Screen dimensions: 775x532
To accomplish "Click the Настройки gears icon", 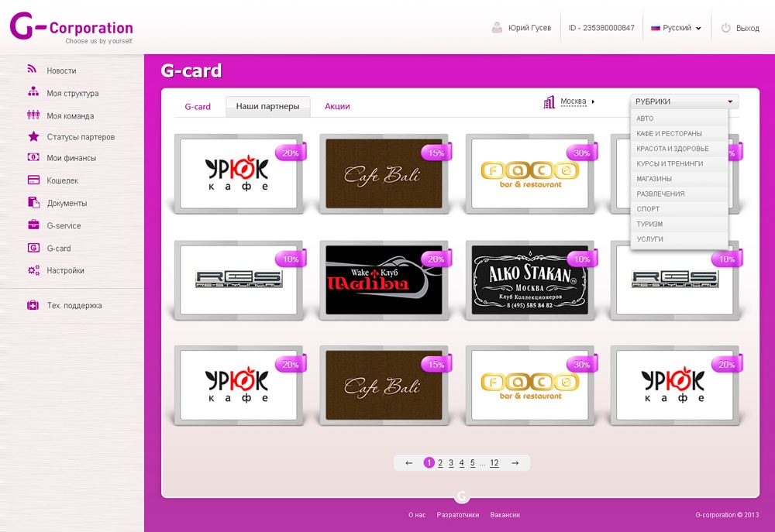I will tap(33, 270).
